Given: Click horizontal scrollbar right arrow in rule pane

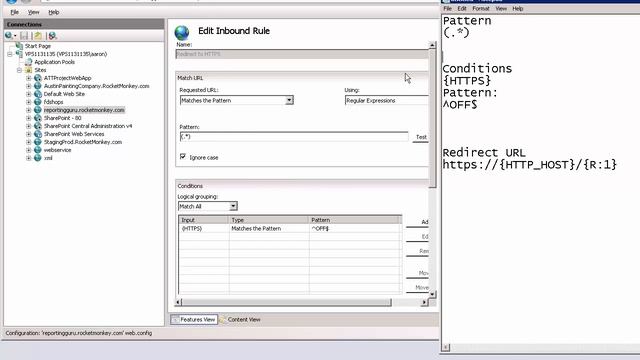Looking at the screenshot, I should 424,302.
